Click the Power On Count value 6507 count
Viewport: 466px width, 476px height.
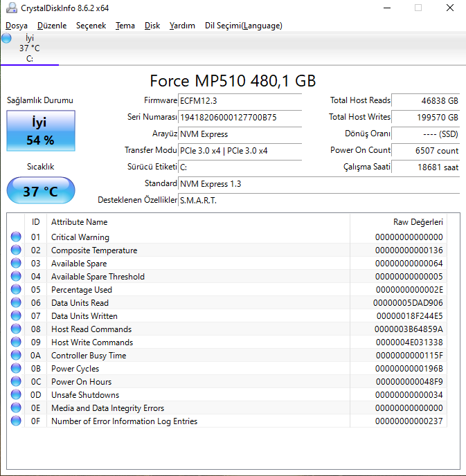[426, 151]
